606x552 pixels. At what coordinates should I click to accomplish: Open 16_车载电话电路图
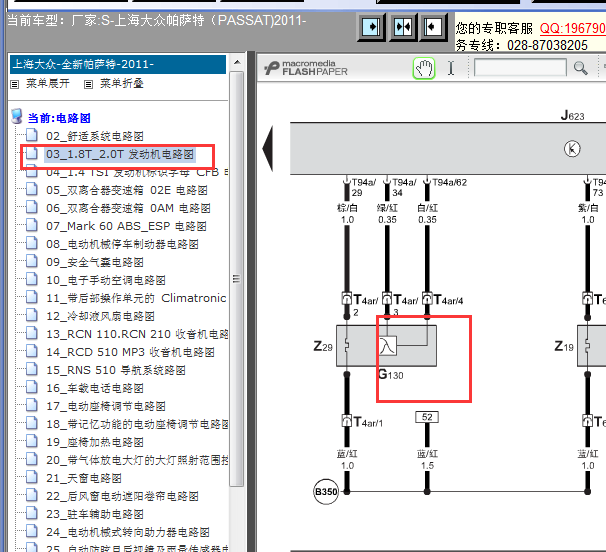coord(95,388)
